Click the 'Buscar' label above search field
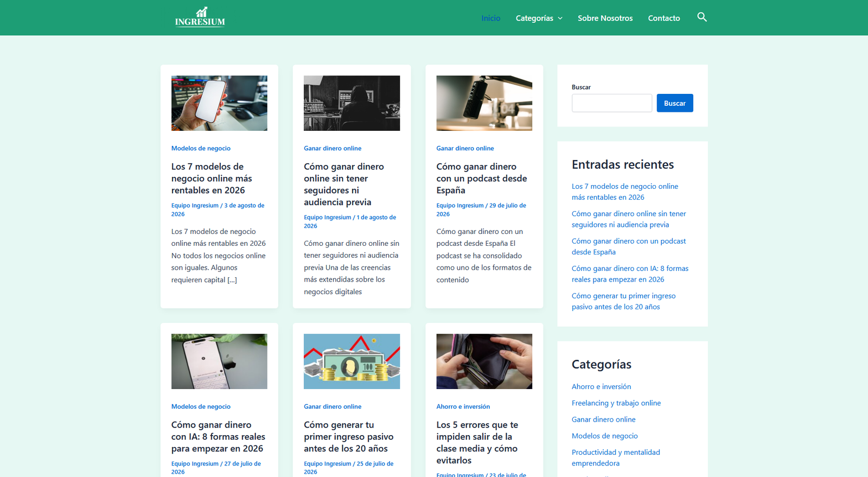 (x=580, y=87)
